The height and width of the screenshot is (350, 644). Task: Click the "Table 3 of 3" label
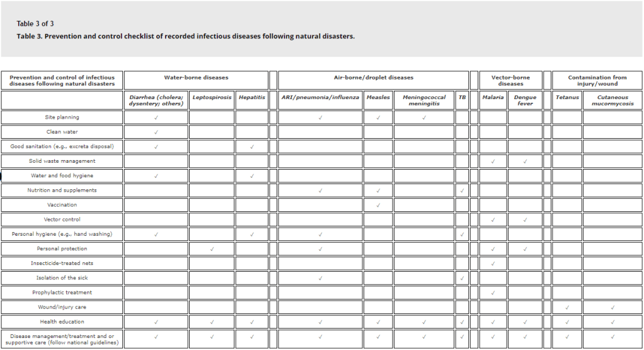point(35,24)
